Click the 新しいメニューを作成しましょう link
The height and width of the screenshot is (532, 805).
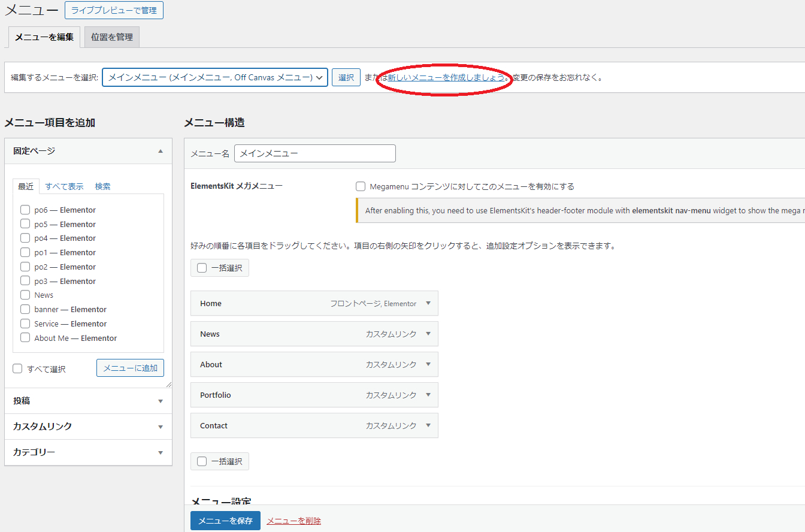coord(446,77)
